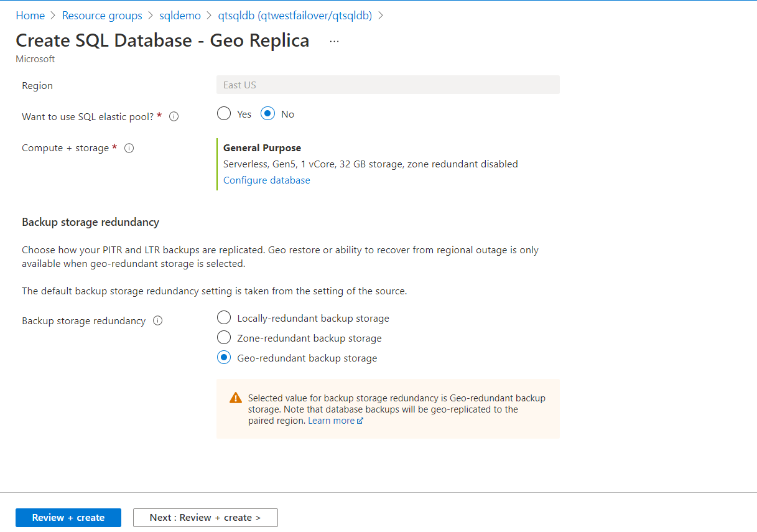Open the ellipsis menu next to page title
Viewport: 757px width, 532px height.
335,41
